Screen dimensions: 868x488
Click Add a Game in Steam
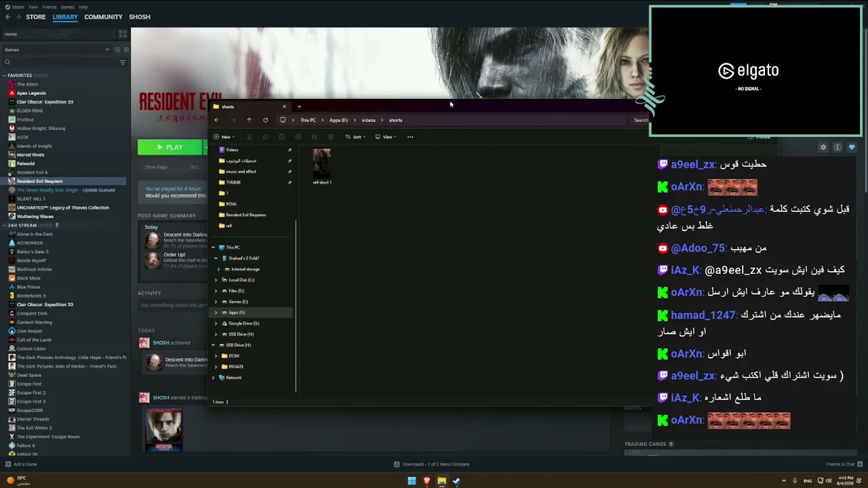21,464
